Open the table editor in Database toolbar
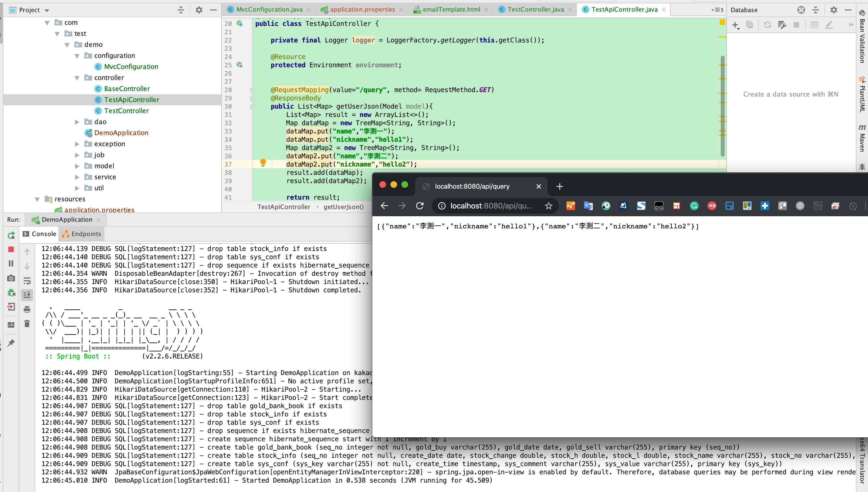 [814, 25]
